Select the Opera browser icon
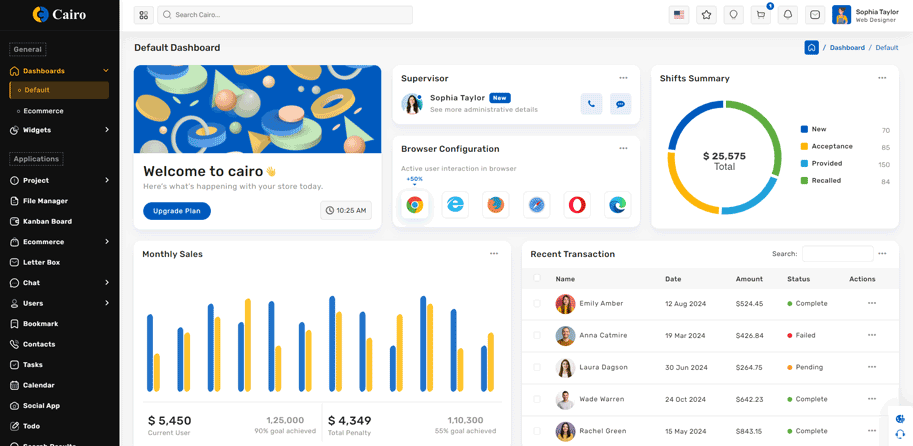This screenshot has width=913, height=446. tap(577, 205)
